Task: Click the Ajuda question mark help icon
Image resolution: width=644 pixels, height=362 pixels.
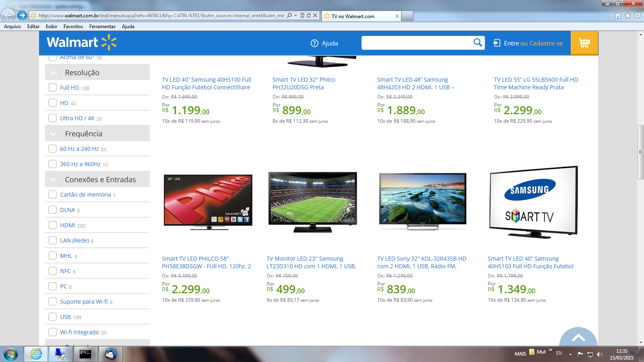Action: tap(314, 43)
